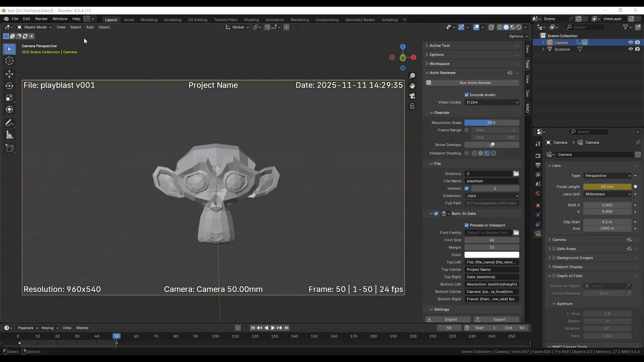644x362 pixels.
Task: Switch to the Shading workspace tab
Action: pos(251,20)
